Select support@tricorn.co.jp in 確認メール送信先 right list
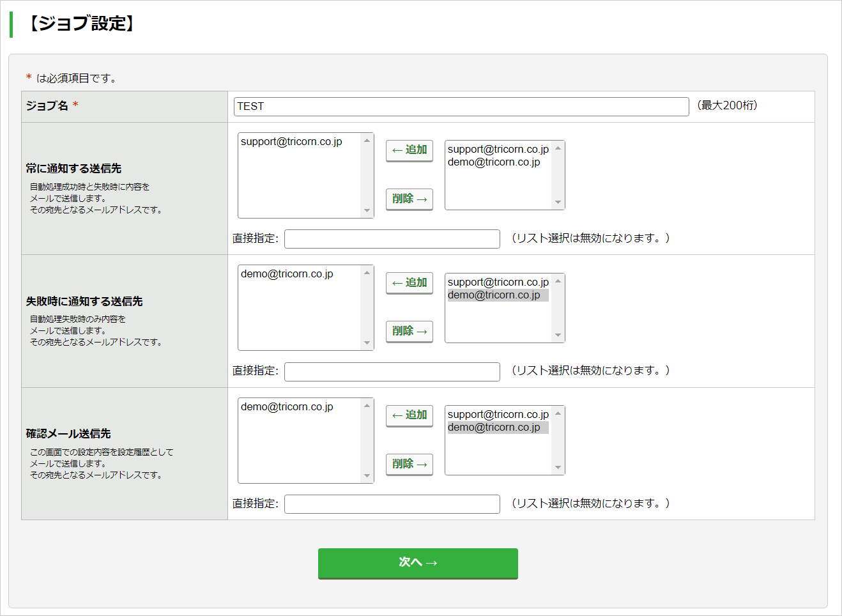 click(x=498, y=415)
